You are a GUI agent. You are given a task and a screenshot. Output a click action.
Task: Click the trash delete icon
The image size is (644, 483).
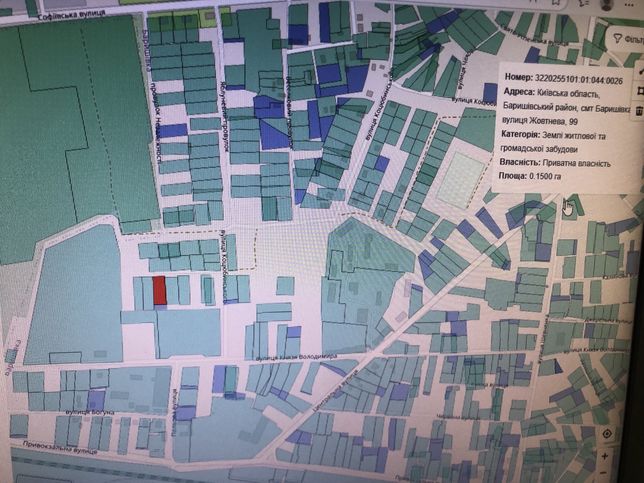(640, 111)
